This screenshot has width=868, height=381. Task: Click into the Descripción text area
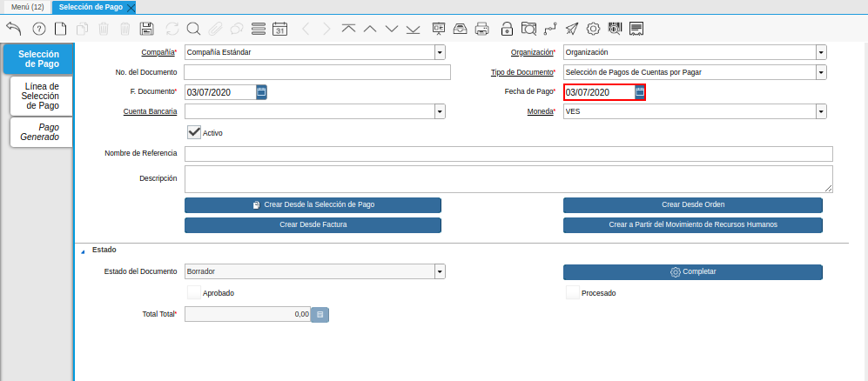tap(508, 179)
